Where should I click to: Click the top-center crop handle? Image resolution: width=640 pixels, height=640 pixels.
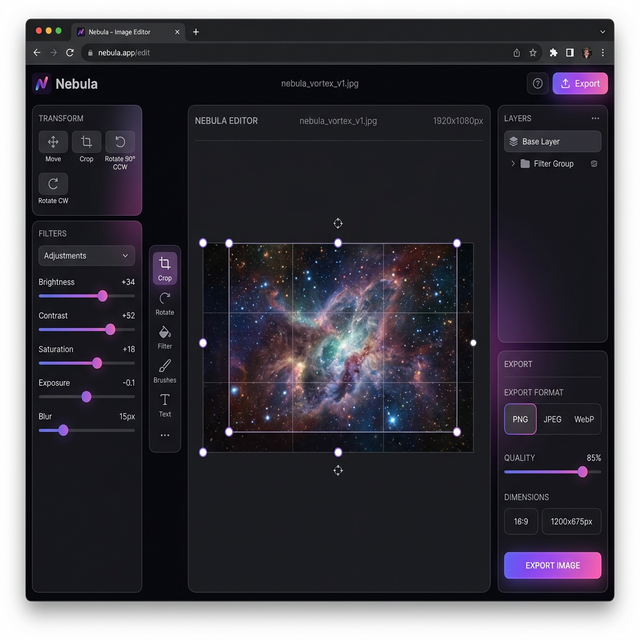click(x=338, y=243)
